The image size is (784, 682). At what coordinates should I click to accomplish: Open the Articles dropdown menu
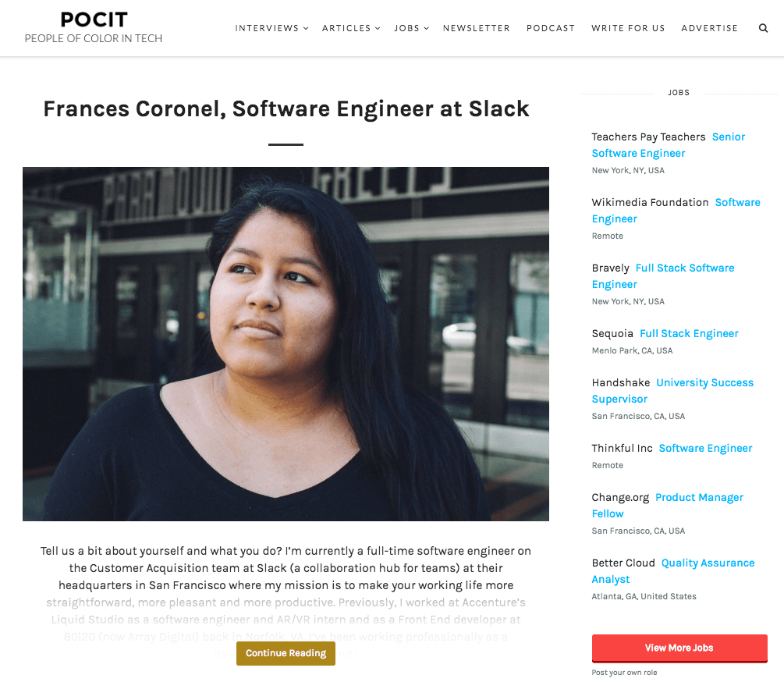351,28
